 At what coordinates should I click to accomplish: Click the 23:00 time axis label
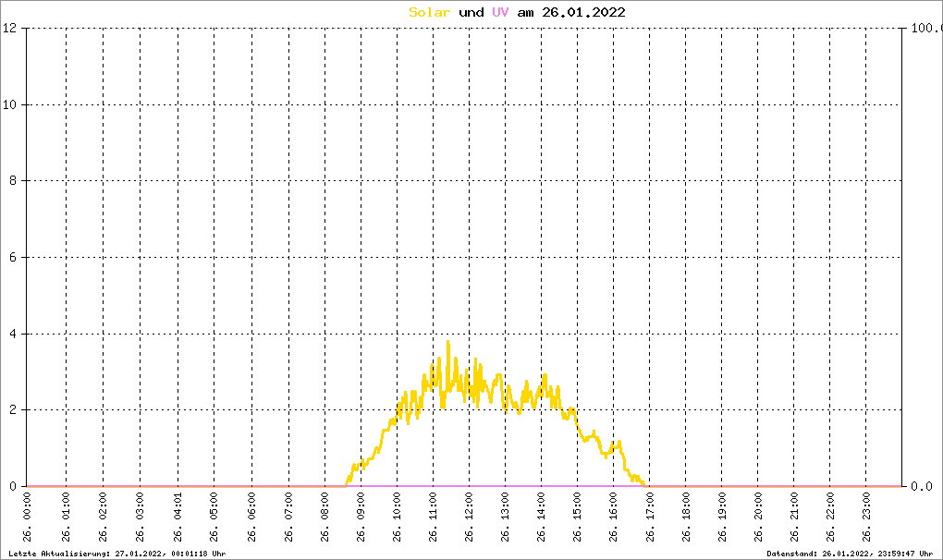pos(866,517)
